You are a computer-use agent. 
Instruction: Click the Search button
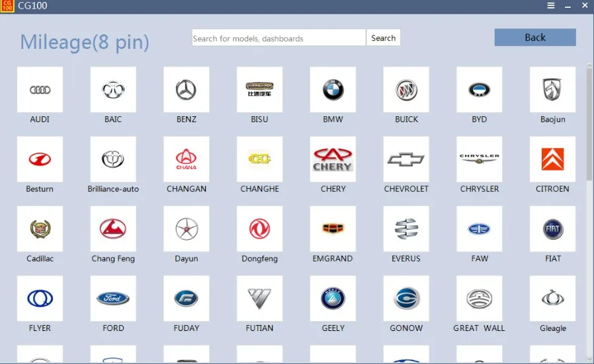pos(384,38)
